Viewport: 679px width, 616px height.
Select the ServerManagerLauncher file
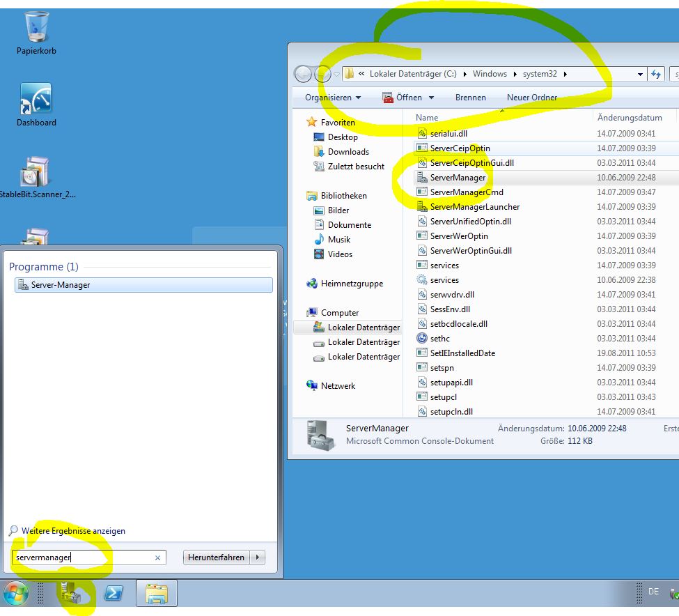point(474,207)
